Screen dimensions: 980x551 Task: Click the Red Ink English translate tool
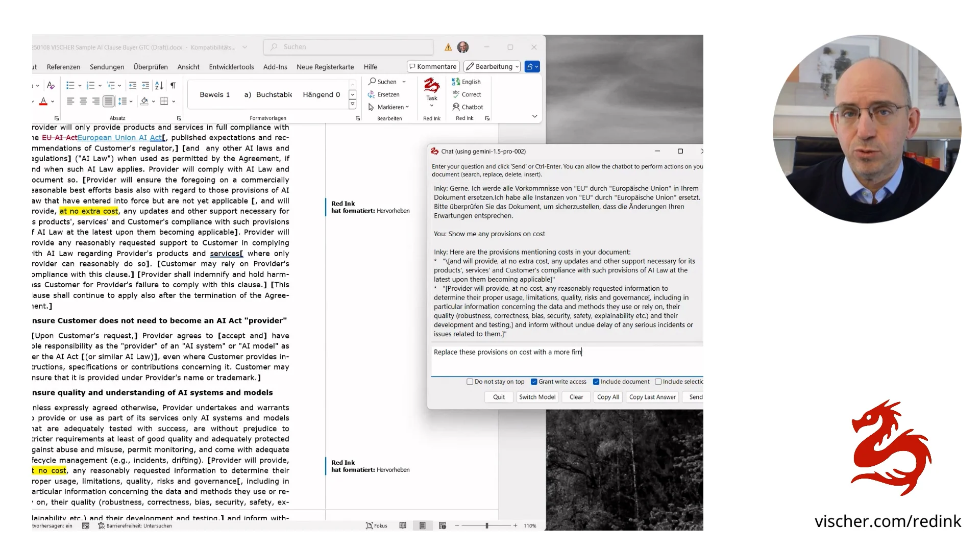tap(466, 82)
